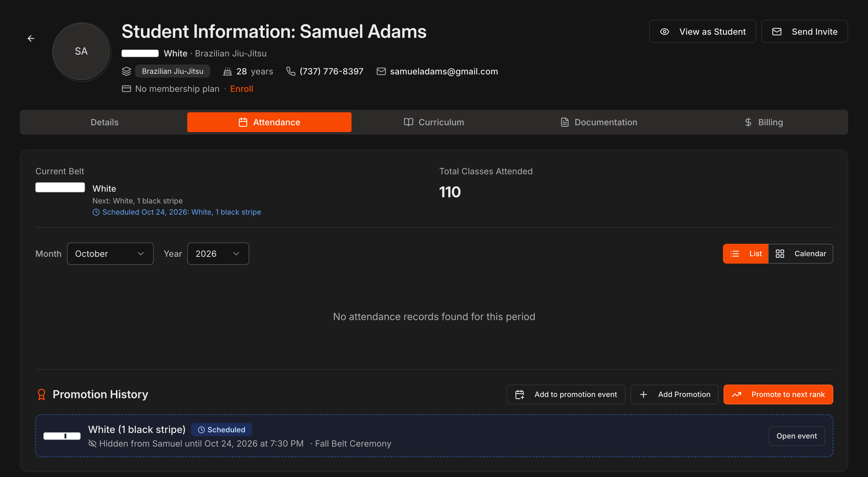Click the SA avatar circle
The width and height of the screenshot is (868, 477).
(81, 51)
